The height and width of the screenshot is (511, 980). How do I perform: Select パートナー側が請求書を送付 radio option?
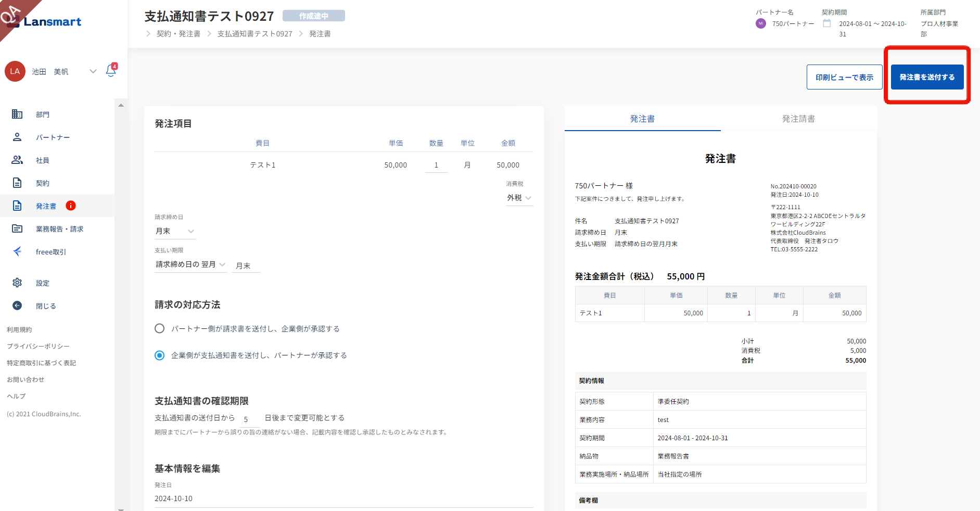tap(160, 328)
